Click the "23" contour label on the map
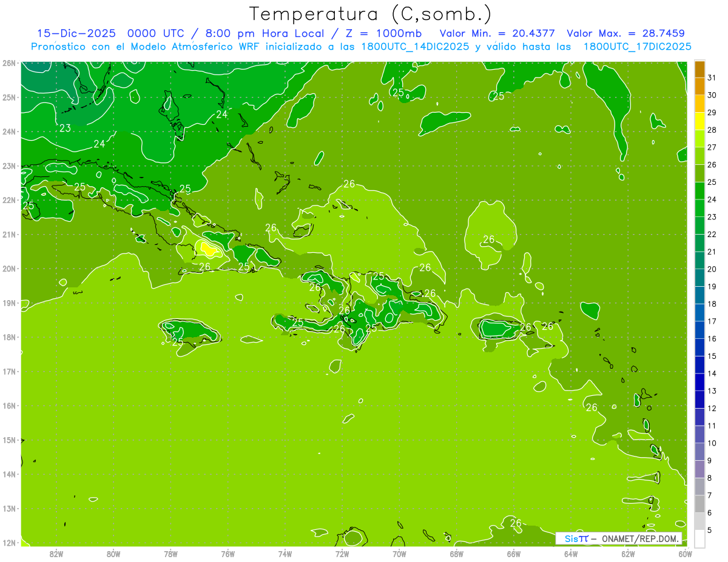This screenshot has height=562, width=728. 66,128
